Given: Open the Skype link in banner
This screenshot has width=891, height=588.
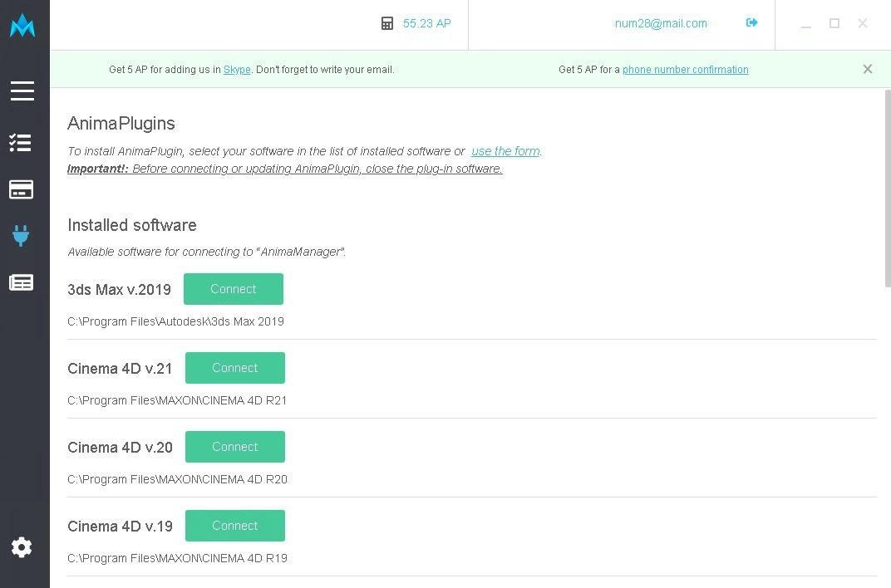Looking at the screenshot, I should [237, 70].
